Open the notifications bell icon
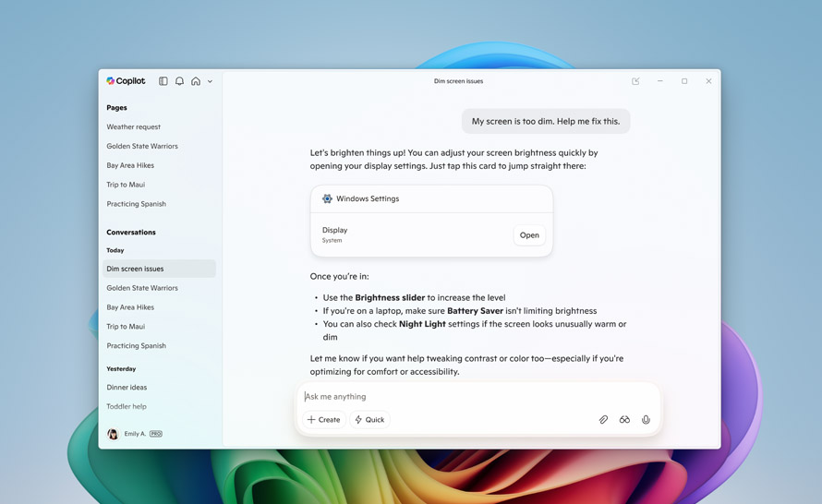This screenshot has width=822, height=504. (x=179, y=81)
